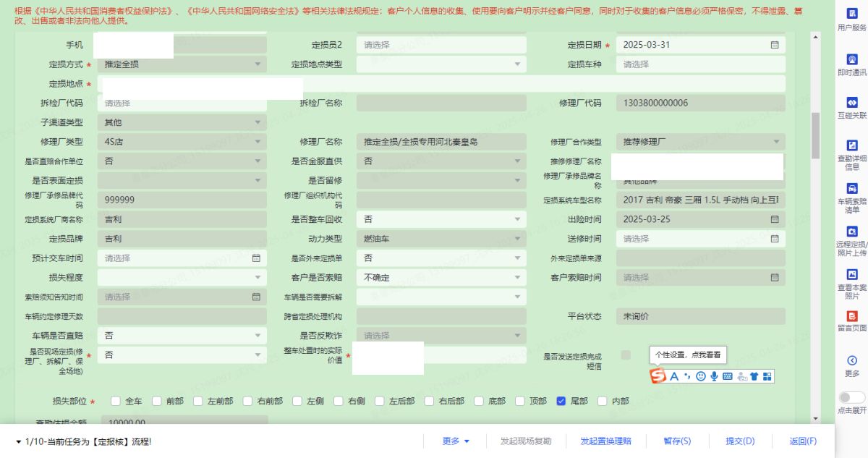Open the 更多 menu in bottom bar

(x=456, y=441)
